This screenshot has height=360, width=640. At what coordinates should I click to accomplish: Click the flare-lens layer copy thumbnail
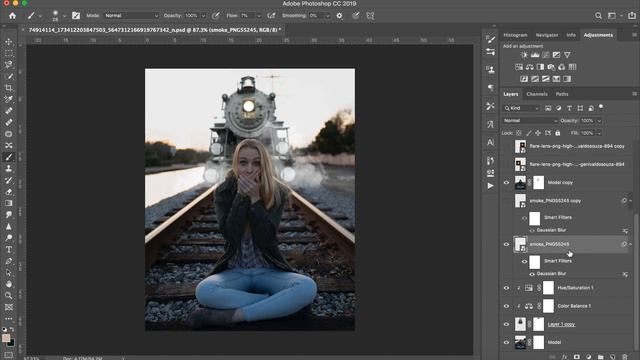(520, 146)
